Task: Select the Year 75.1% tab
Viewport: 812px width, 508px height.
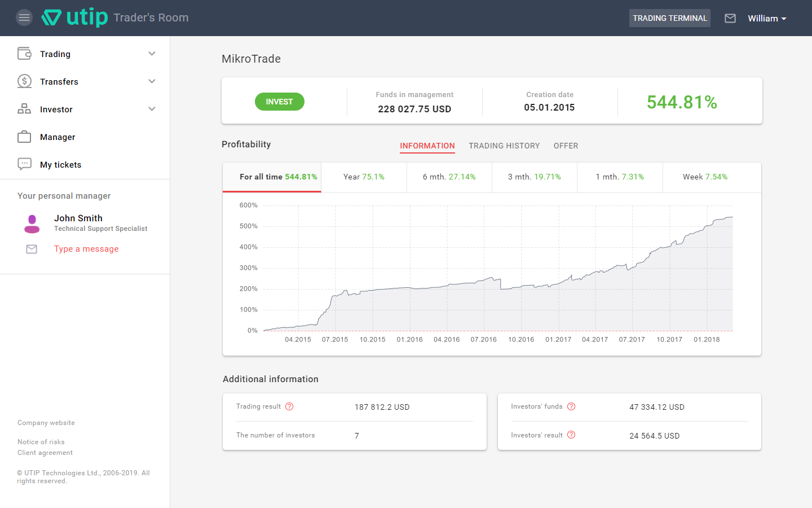Action: pos(364,177)
